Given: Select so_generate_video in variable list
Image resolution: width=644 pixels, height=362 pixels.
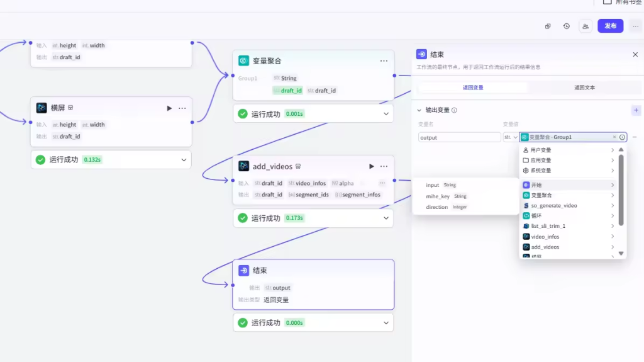Looking at the screenshot, I should tap(553, 206).
